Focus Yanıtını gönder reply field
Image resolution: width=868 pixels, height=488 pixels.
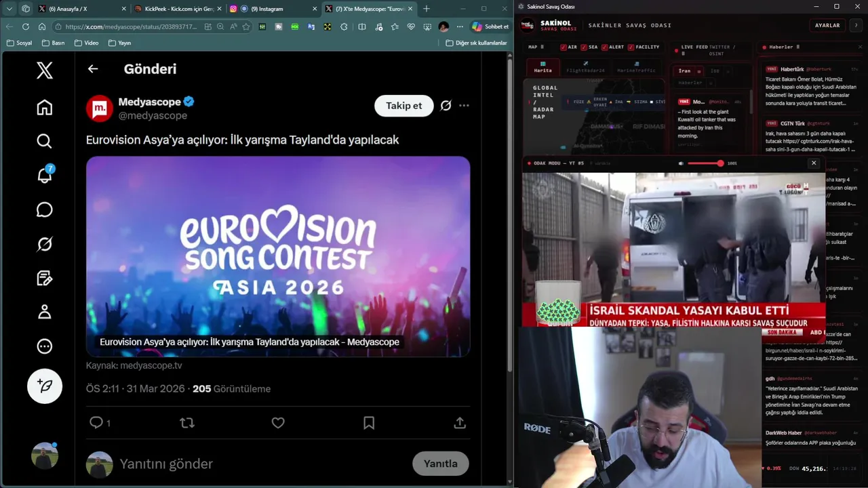pyautogui.click(x=261, y=464)
